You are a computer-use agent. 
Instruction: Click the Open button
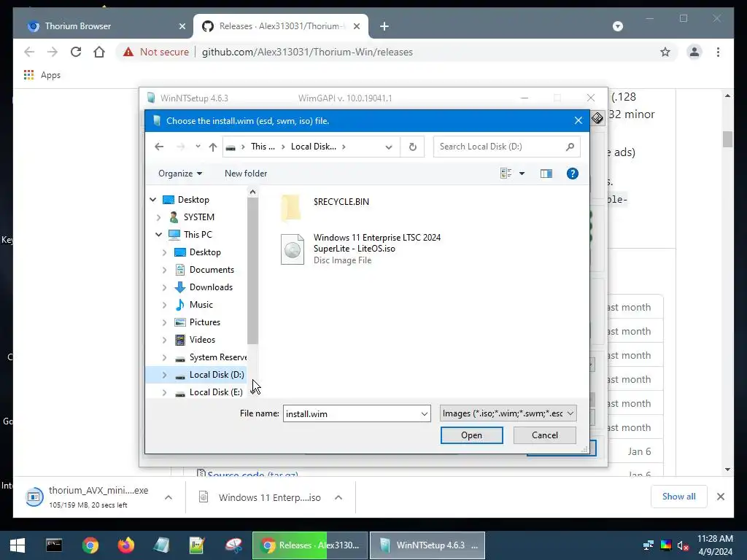472,435
